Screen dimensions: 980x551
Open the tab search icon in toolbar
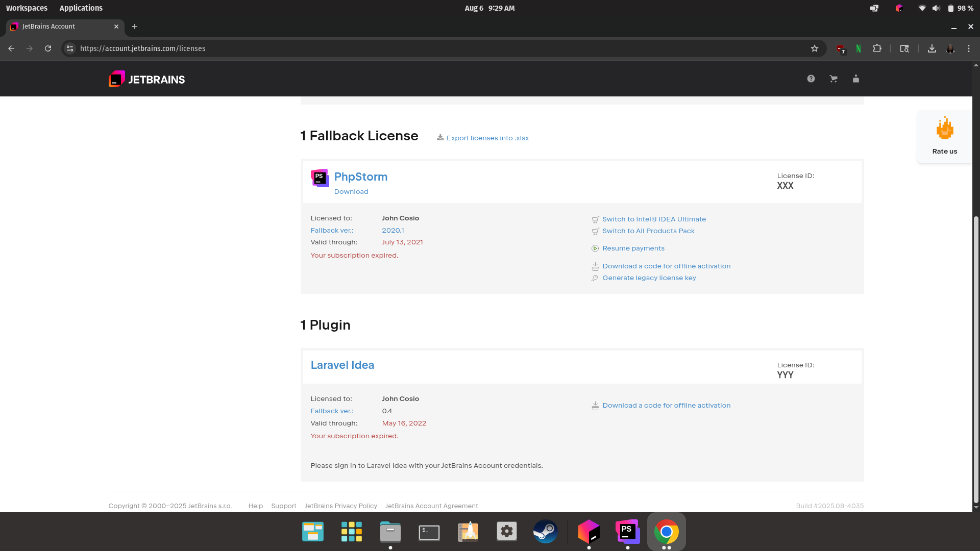[904, 48]
